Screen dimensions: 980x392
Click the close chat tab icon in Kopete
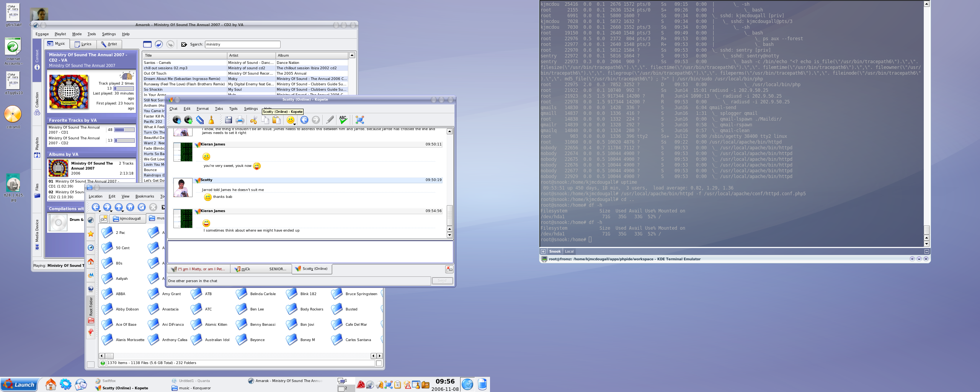(449, 269)
